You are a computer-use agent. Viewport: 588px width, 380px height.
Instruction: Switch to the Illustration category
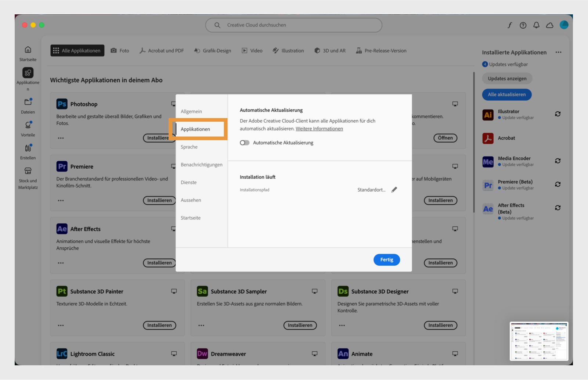coord(288,51)
